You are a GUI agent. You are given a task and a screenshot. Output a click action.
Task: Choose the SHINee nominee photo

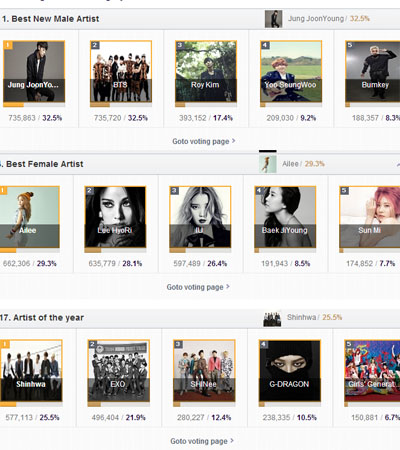tap(204, 371)
